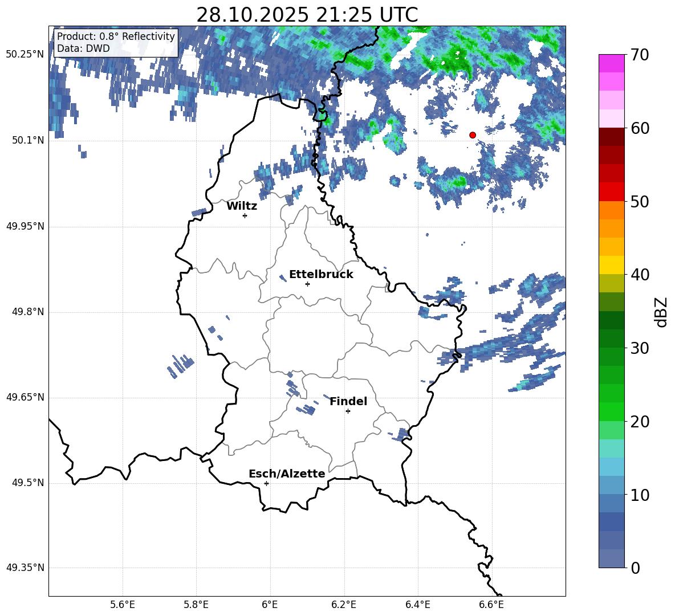This screenshot has width=675, height=616.
Task: Click the Ettelbruck city label
Action: tap(321, 275)
